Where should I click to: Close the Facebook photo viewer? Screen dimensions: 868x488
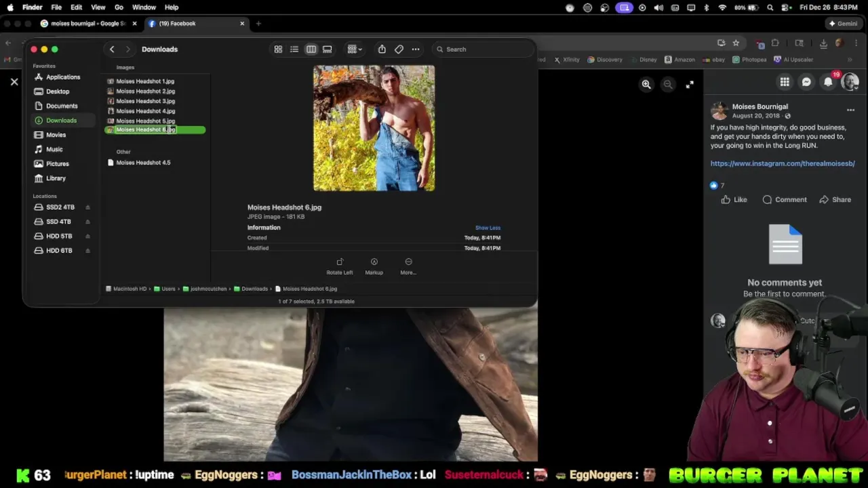coord(14,82)
